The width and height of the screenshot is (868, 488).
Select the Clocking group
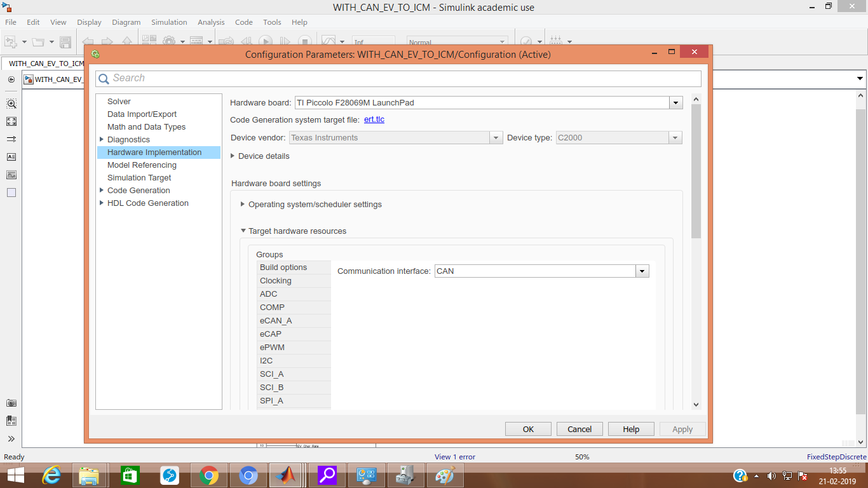pyautogui.click(x=294, y=281)
